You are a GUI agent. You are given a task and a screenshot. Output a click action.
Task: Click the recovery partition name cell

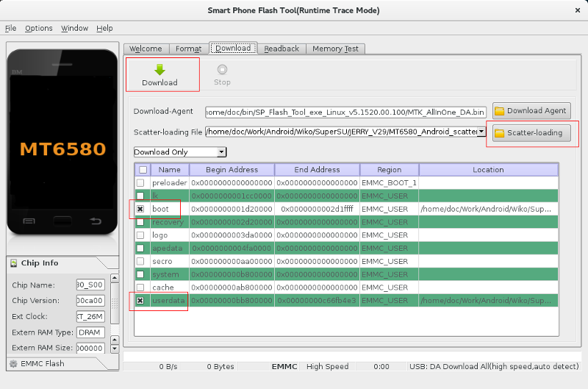pyautogui.click(x=170, y=222)
